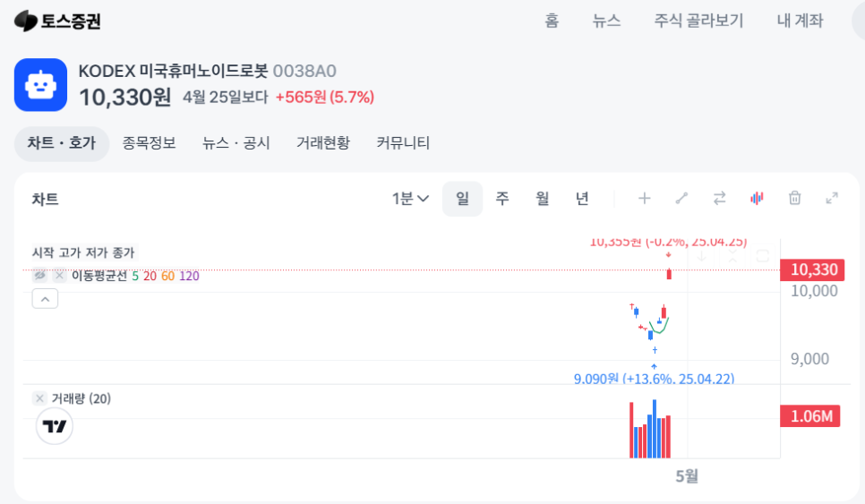Select the 년 yearly chart period

point(583,199)
